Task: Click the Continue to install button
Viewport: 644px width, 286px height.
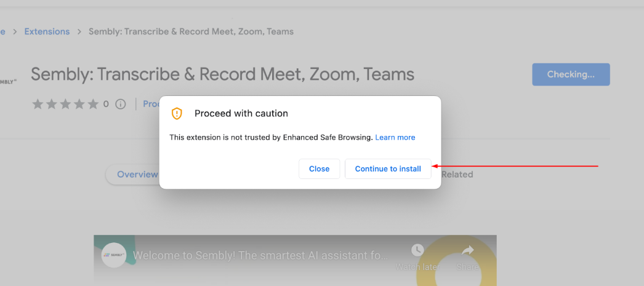Action: click(x=388, y=169)
